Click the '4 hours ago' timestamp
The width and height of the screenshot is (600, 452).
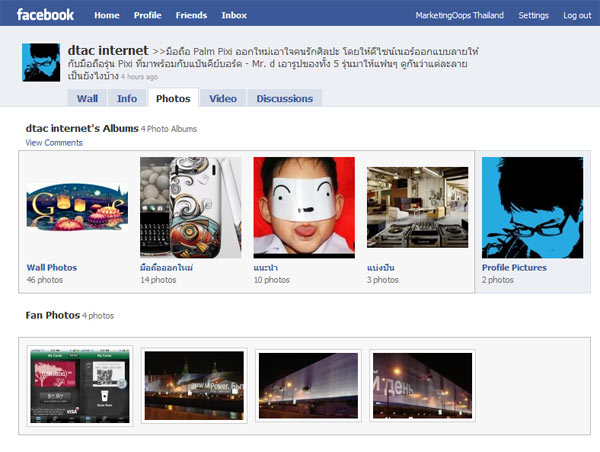point(139,77)
